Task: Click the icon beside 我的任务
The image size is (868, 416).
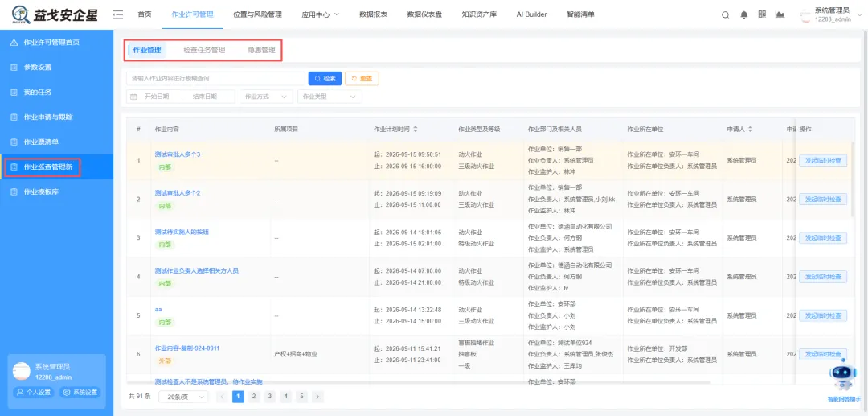Action: click(14, 93)
